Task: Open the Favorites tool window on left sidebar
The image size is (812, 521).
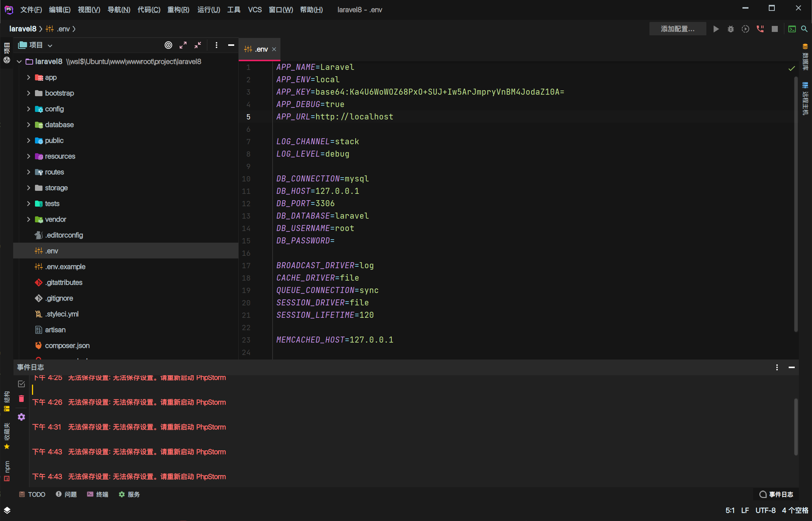Action: coord(7,436)
